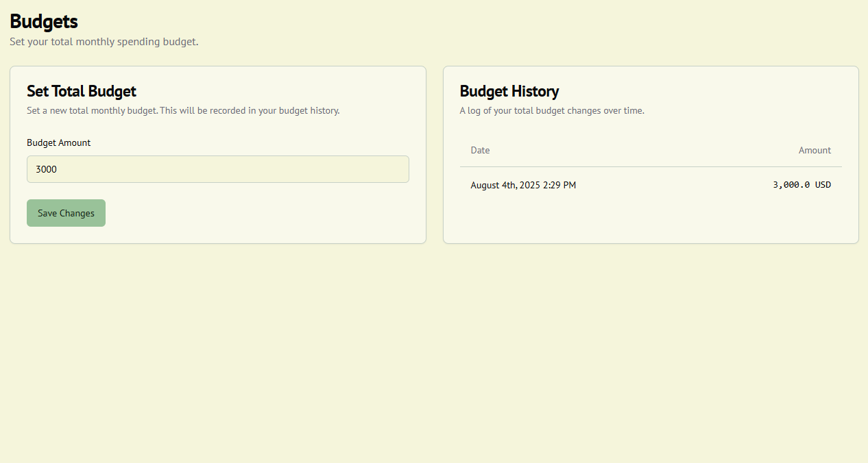The height and width of the screenshot is (463, 868).
Task: Click the Date column header
Action: coord(480,150)
